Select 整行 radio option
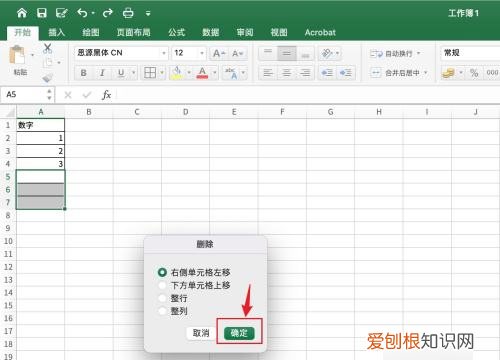Screen dimensions: 500x360 162,298
